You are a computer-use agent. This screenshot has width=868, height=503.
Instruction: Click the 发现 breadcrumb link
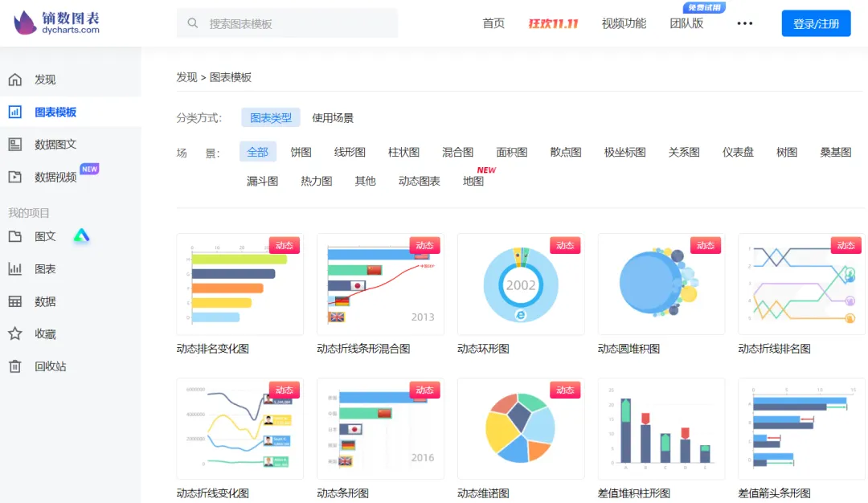[x=186, y=77]
